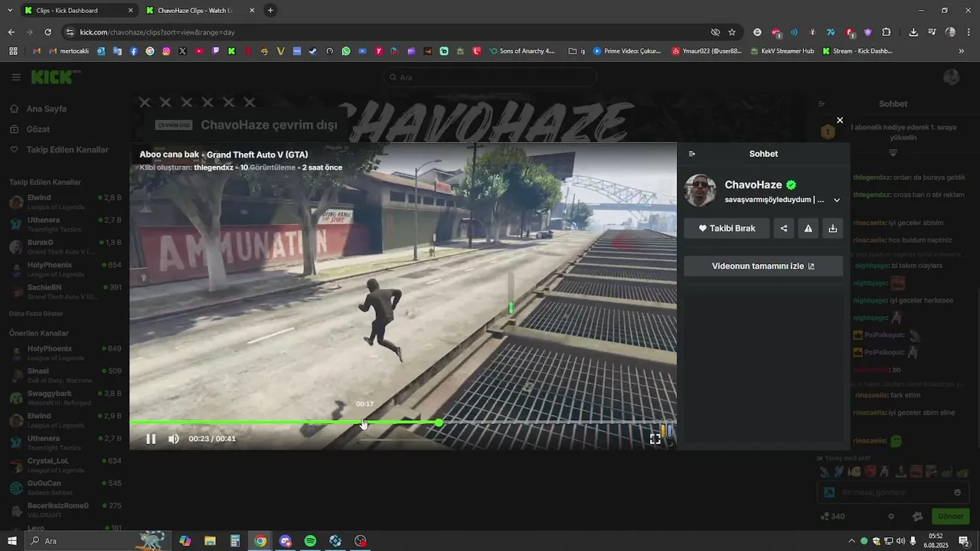The image size is (980, 551).
Task: Close the clip popup with the X
Action: point(840,120)
